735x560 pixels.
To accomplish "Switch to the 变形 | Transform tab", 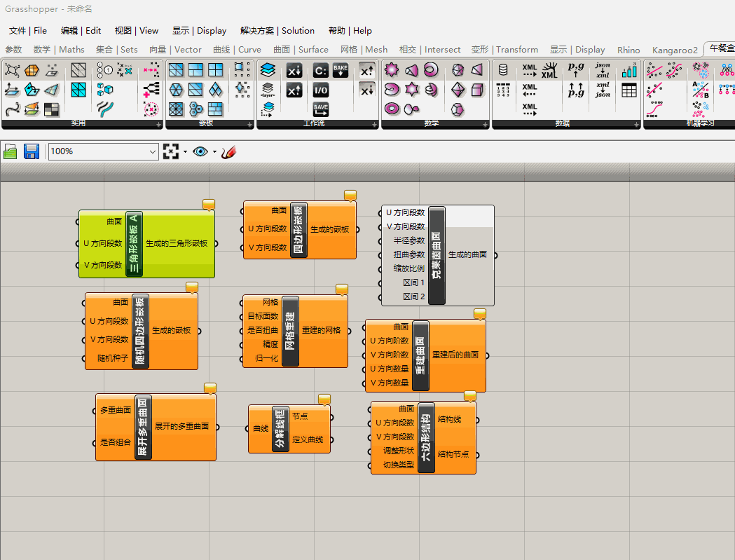I will tap(505, 50).
